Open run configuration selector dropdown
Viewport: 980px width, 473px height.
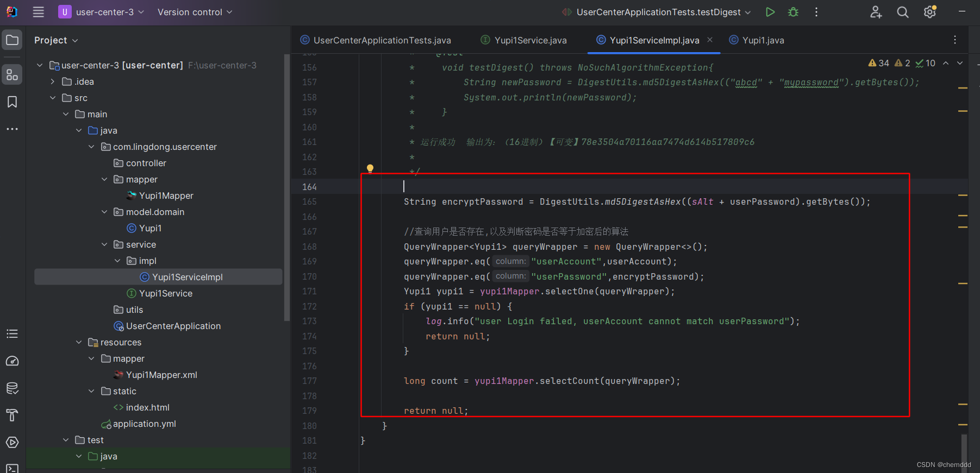[x=657, y=12]
